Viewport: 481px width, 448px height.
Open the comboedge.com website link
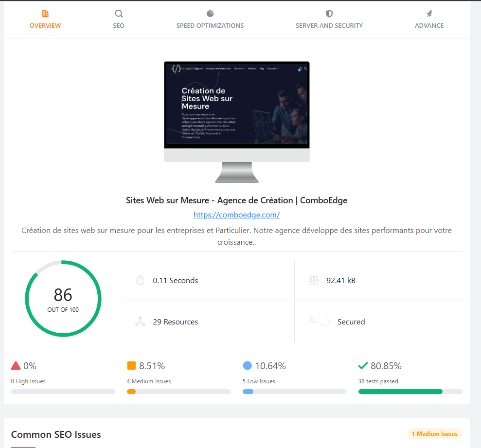[x=237, y=215]
